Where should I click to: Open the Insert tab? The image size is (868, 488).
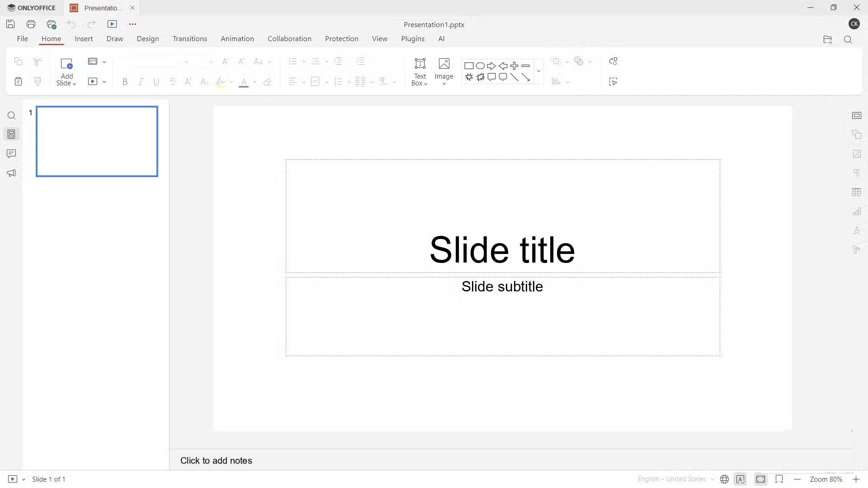coord(84,39)
